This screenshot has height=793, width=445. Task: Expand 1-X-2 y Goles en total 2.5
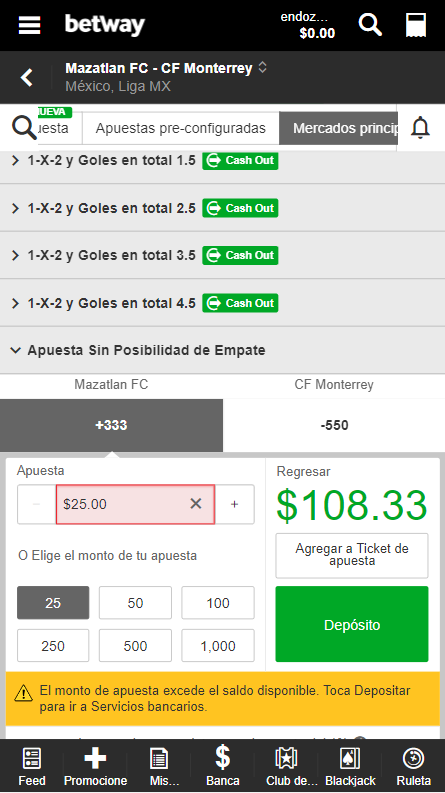[x=222, y=208]
